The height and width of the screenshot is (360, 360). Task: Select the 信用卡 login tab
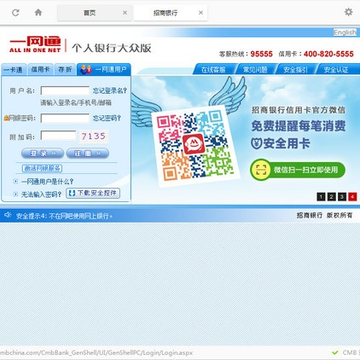click(40, 70)
